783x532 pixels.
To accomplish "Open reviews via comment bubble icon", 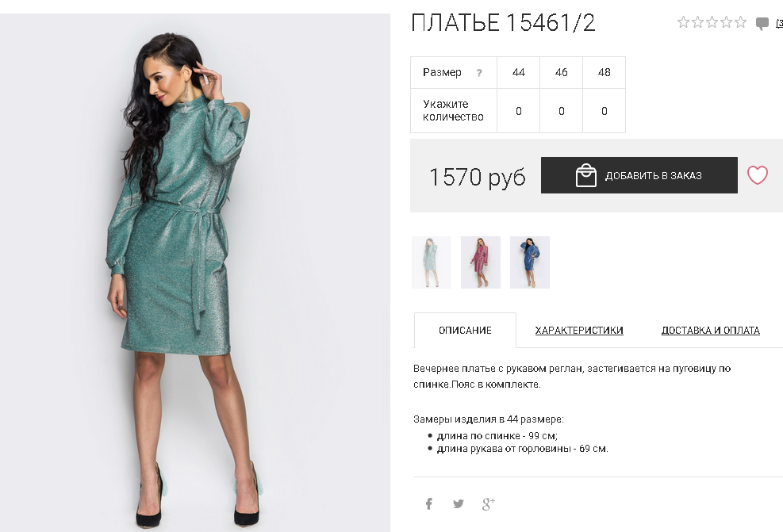I will click(x=762, y=23).
